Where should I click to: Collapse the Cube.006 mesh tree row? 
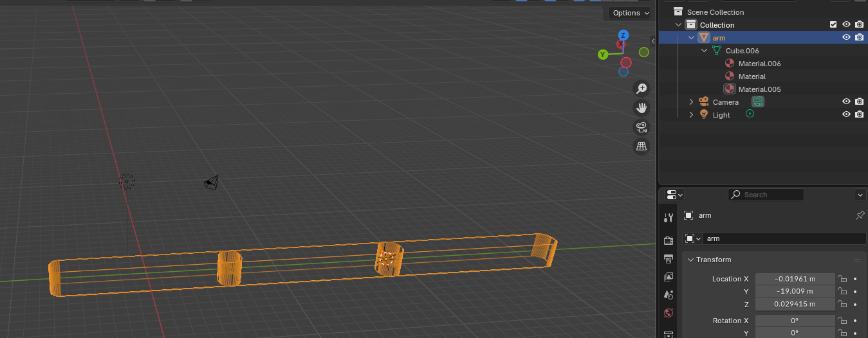pyautogui.click(x=704, y=51)
